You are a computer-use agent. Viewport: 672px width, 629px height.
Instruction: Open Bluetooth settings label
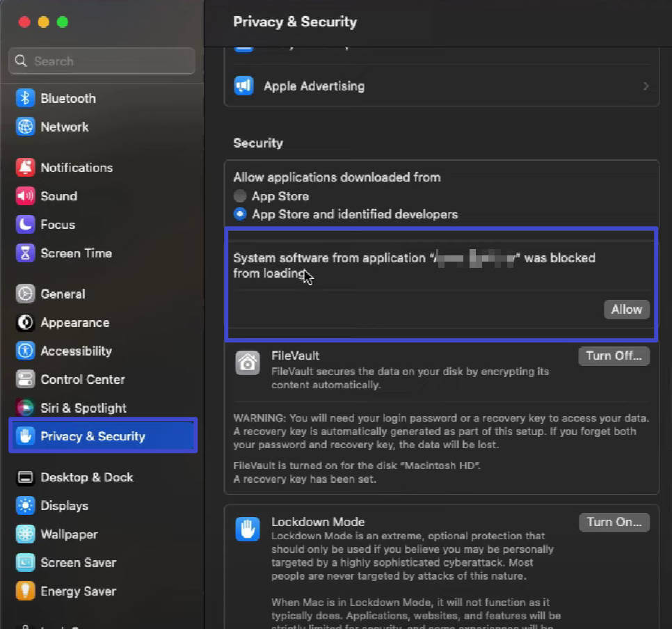coord(68,98)
